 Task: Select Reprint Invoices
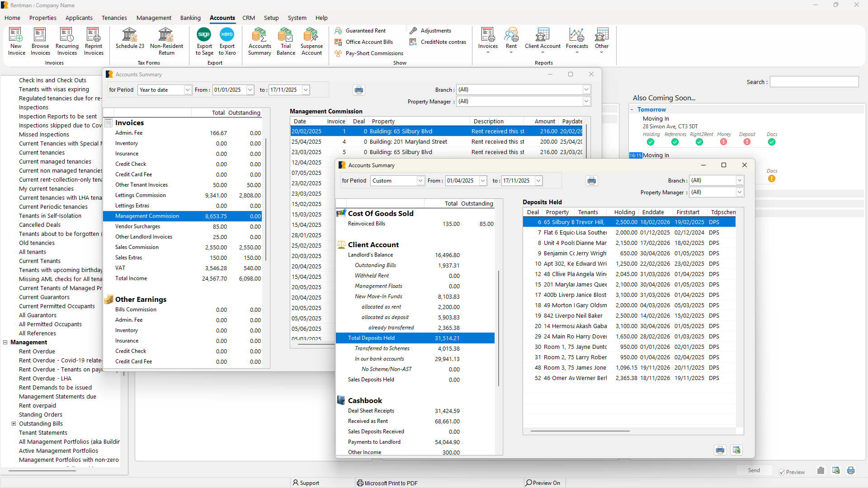click(94, 41)
